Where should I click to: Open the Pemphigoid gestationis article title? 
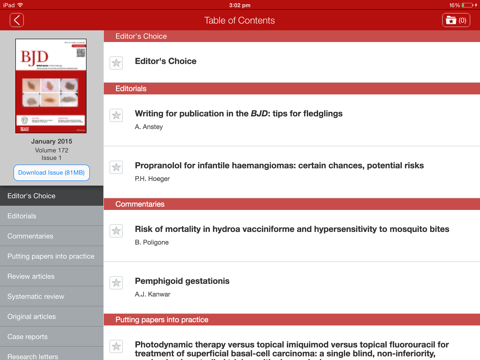point(182,281)
